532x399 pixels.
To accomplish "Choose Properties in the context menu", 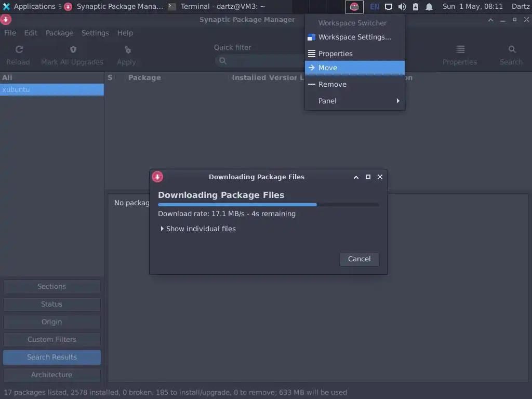I will point(355,54).
